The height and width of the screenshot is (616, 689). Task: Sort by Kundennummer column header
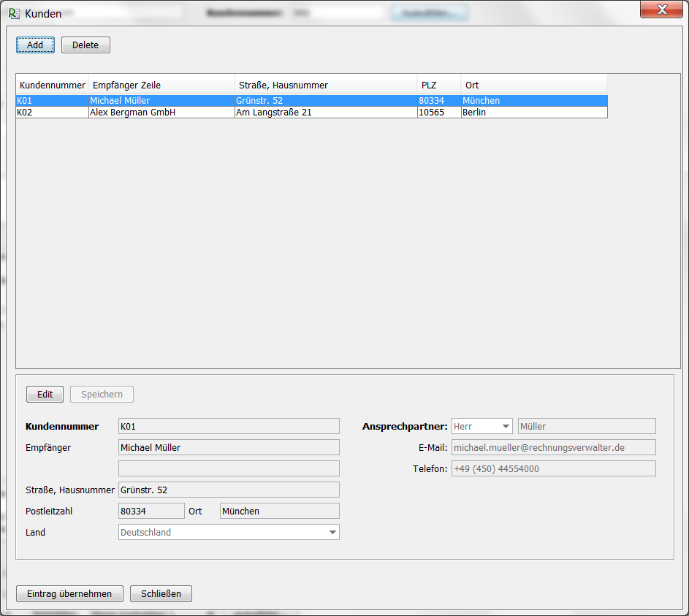(52, 85)
